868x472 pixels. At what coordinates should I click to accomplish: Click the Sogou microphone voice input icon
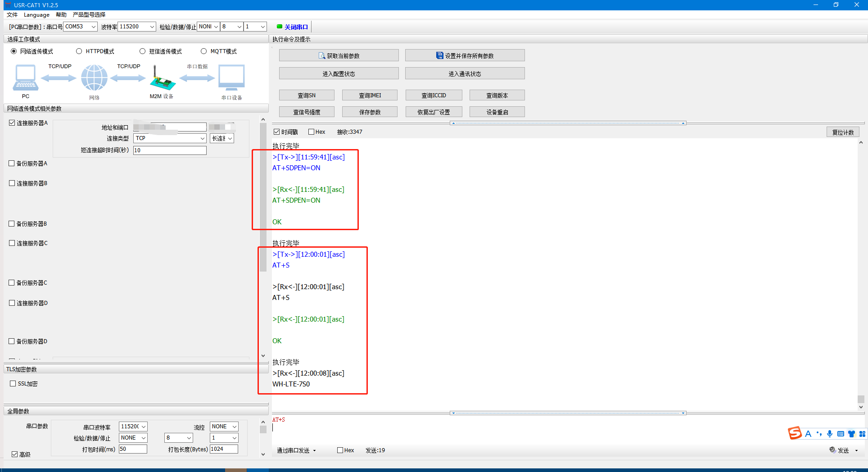(x=830, y=434)
